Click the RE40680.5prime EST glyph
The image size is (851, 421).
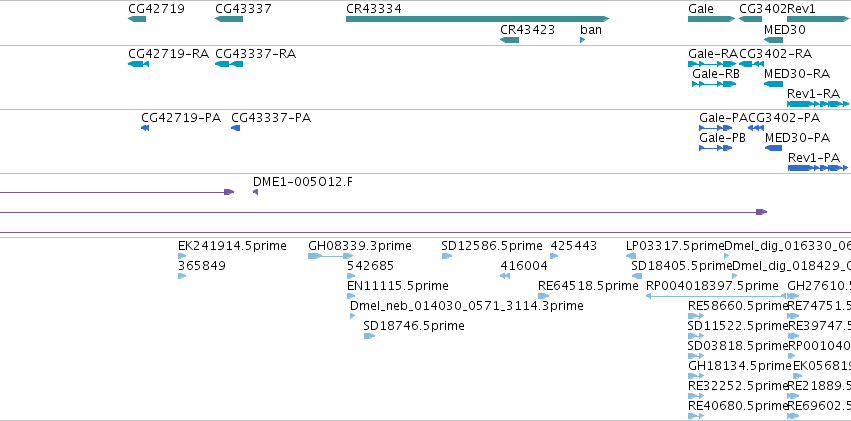coord(696,416)
